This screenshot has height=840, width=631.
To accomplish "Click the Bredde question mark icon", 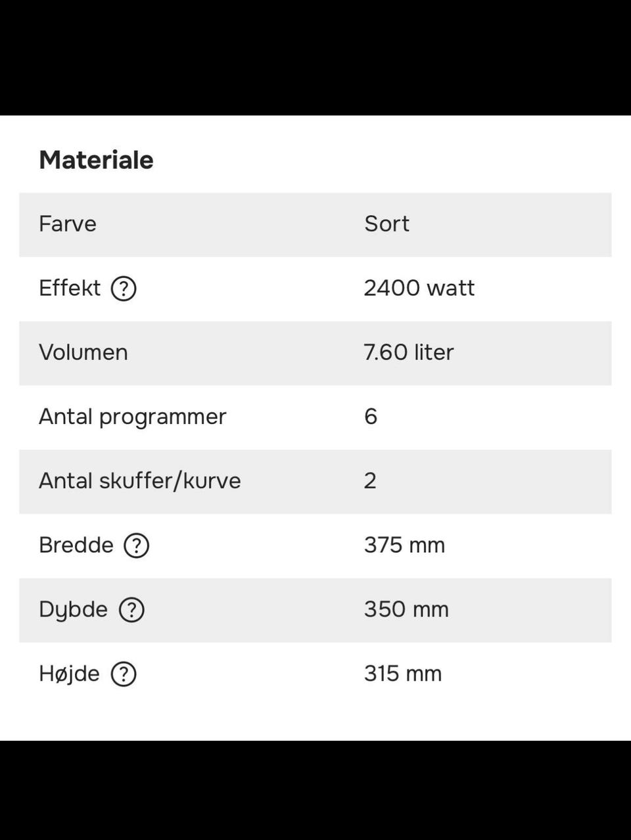I will (136, 545).
